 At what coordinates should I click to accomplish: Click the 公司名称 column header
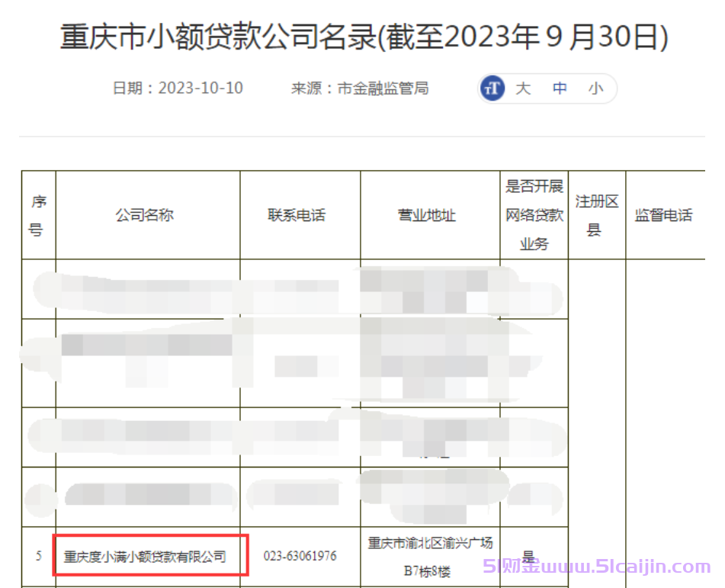pyautogui.click(x=148, y=215)
